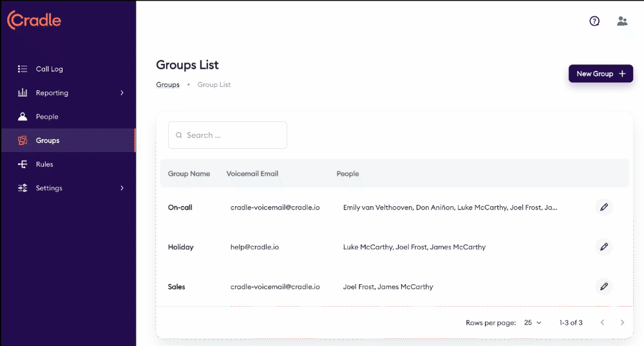644x346 pixels.
Task: Click the Cradle logo in sidebar
Action: (x=34, y=21)
